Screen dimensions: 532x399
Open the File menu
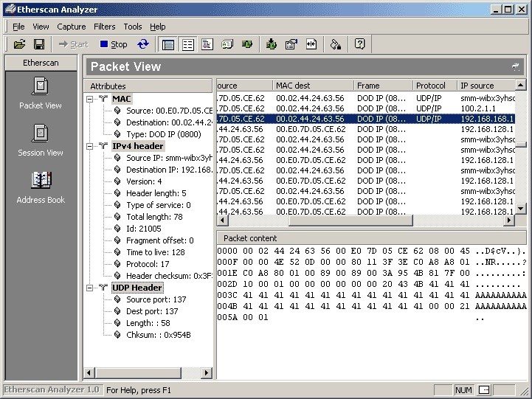coord(18,27)
